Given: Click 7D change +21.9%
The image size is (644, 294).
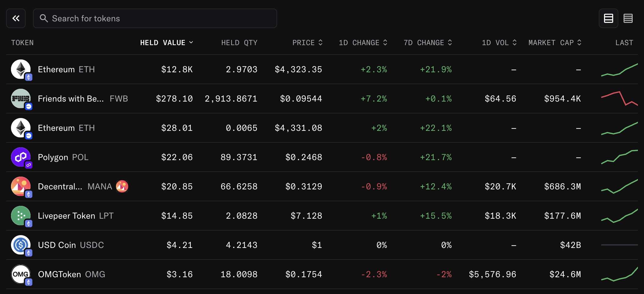Looking at the screenshot, I should tap(436, 70).
